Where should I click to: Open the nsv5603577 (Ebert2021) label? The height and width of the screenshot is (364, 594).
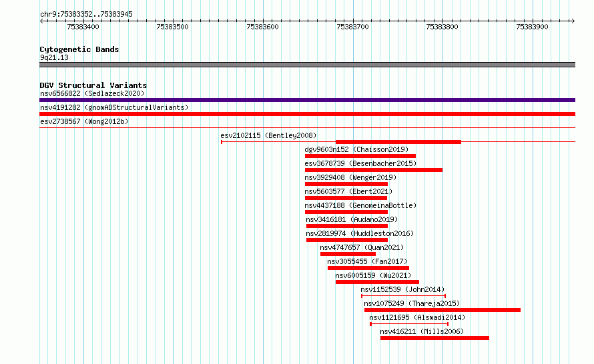click(x=348, y=191)
